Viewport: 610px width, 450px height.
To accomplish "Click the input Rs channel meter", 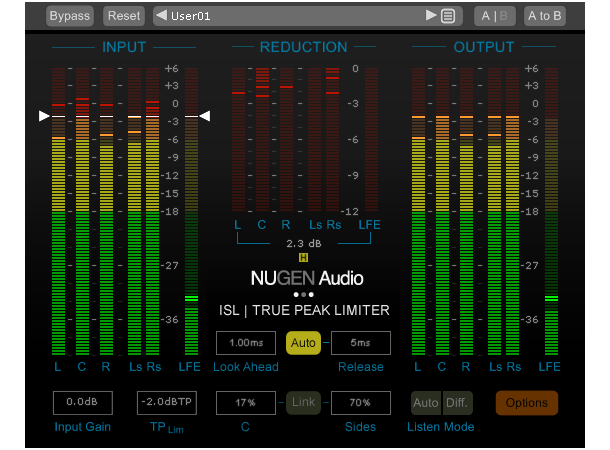I will [152, 211].
